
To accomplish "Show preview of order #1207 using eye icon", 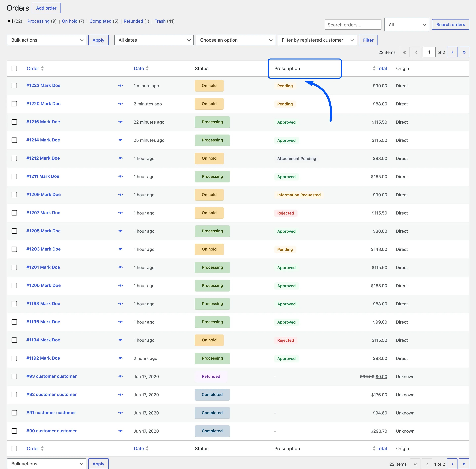I will (120, 213).
